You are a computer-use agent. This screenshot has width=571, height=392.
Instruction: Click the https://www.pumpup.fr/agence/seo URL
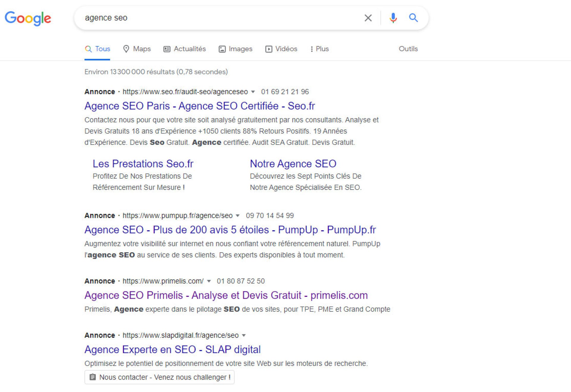[178, 216]
